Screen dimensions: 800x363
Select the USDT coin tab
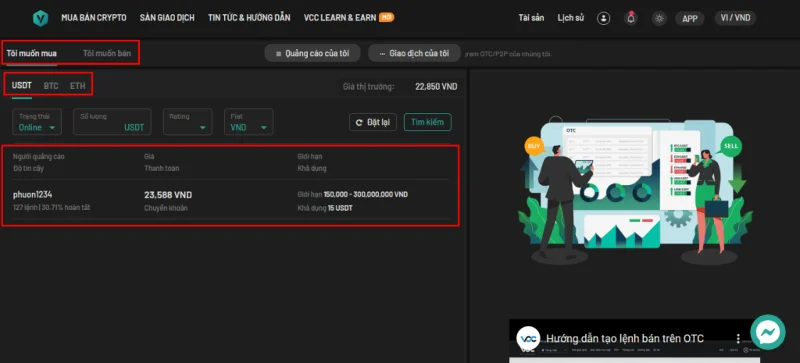pyautogui.click(x=22, y=86)
